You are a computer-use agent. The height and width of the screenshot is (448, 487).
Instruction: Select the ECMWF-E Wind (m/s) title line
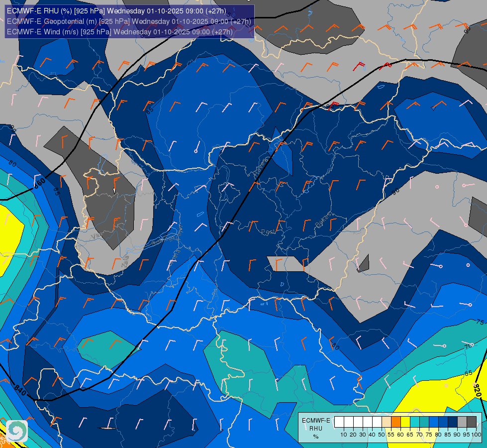119,32
